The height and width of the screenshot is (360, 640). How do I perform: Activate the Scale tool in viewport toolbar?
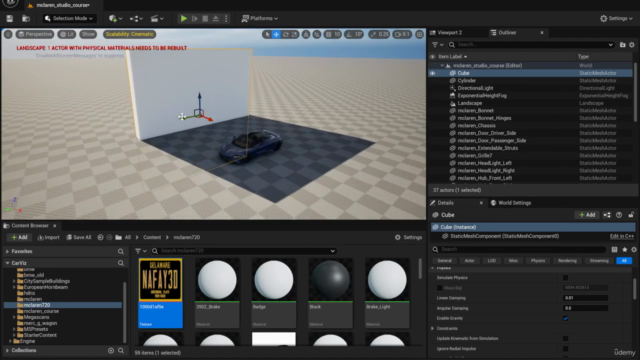[x=294, y=34]
